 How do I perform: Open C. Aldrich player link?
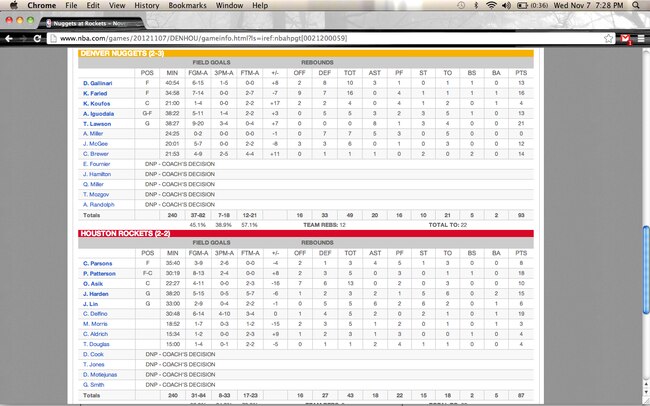coord(95,334)
